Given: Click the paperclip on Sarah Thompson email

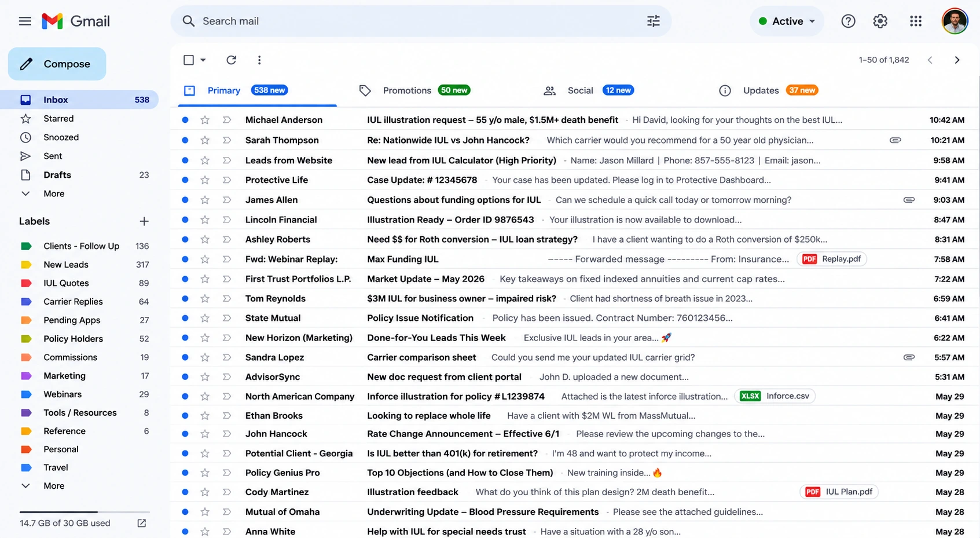Looking at the screenshot, I should [895, 140].
